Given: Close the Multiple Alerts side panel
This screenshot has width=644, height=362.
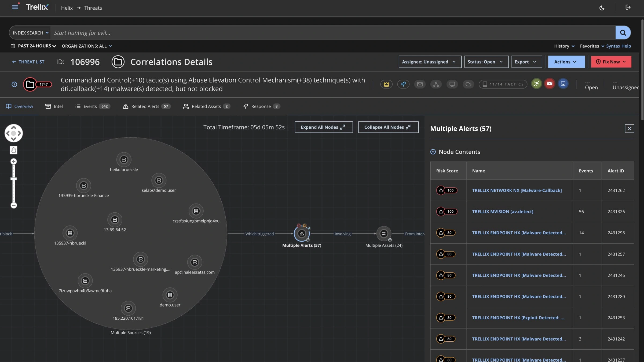Looking at the screenshot, I should [x=629, y=128].
